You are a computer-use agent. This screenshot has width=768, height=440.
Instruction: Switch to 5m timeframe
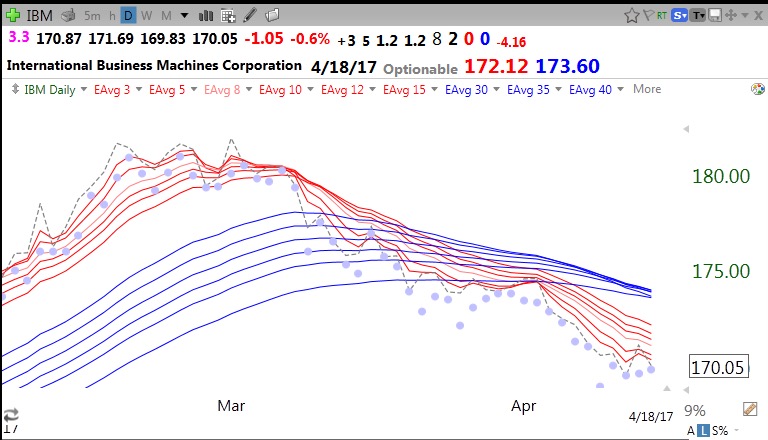click(x=92, y=16)
